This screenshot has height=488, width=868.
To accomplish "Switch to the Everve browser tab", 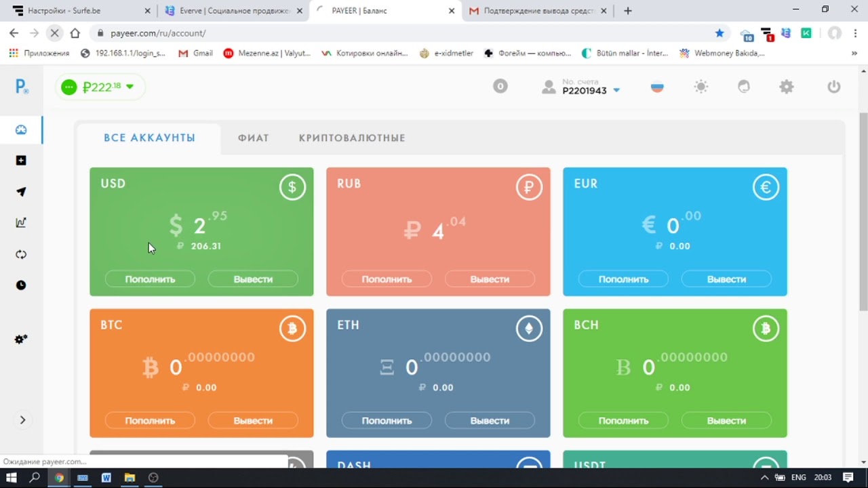I will (x=234, y=11).
